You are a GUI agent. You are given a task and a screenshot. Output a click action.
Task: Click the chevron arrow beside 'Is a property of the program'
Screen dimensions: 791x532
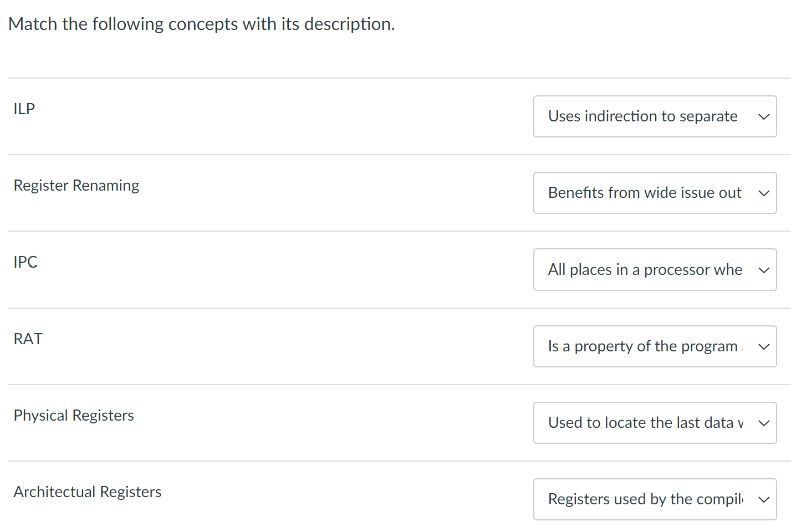click(764, 347)
